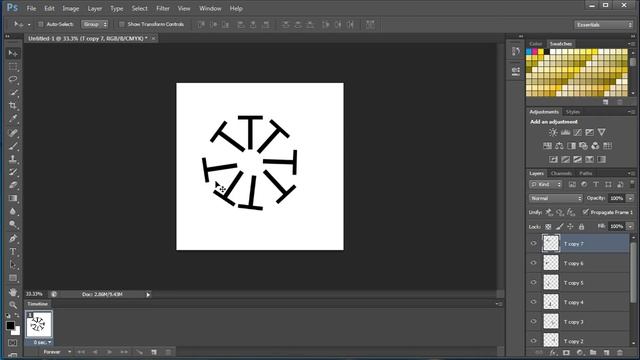Add a Color Balance adjustment

pos(559,146)
